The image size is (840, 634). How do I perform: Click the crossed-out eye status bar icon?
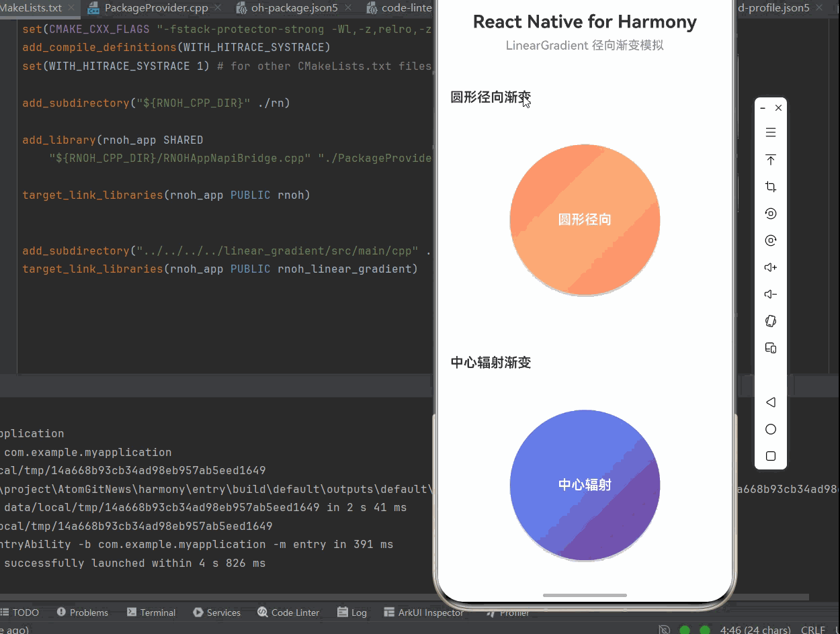click(x=664, y=630)
